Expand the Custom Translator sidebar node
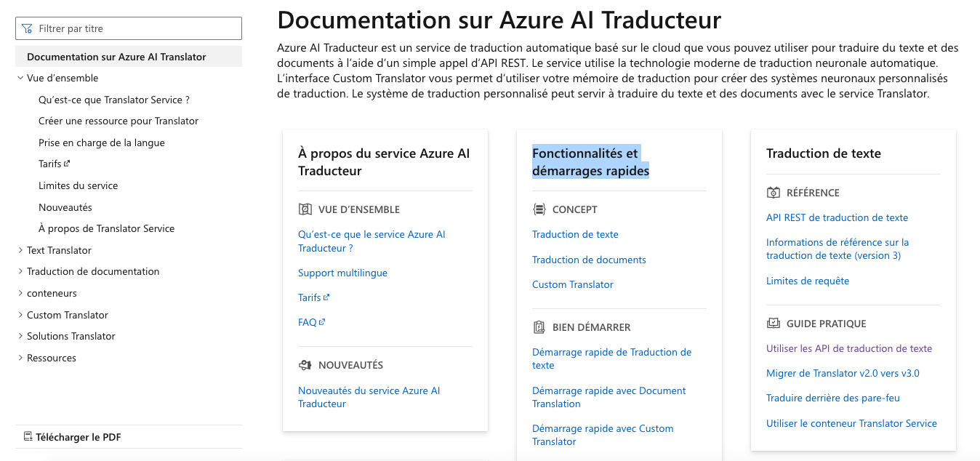 pyautogui.click(x=20, y=315)
